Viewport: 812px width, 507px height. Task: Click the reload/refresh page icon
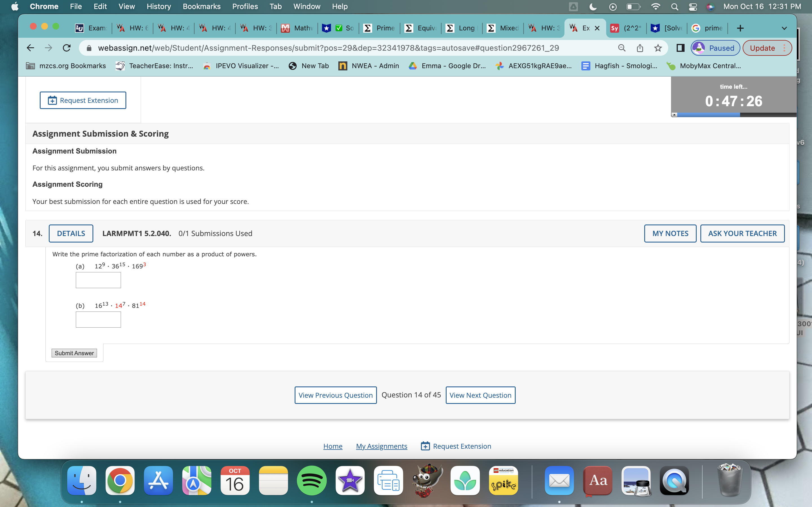coord(66,48)
